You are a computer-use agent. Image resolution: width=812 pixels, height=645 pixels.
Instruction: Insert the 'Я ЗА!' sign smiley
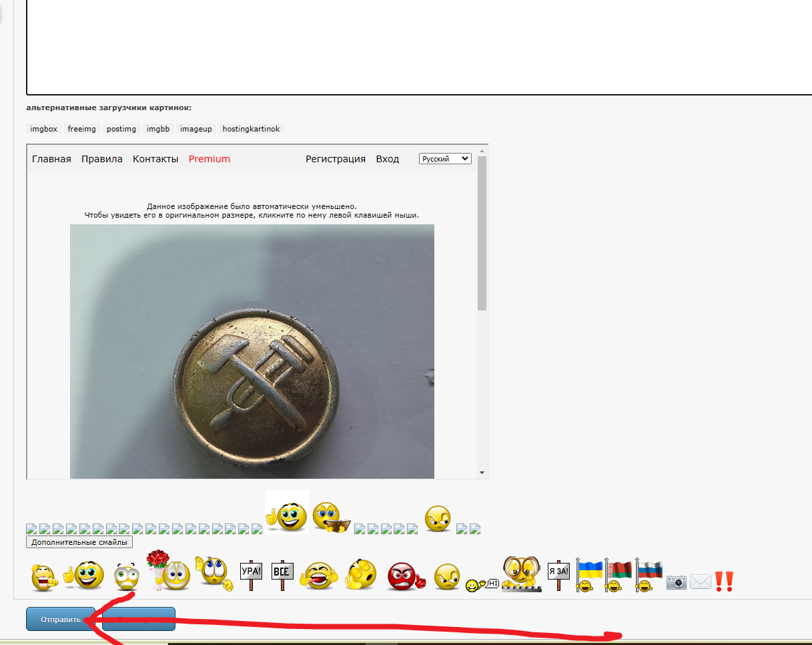click(x=559, y=575)
